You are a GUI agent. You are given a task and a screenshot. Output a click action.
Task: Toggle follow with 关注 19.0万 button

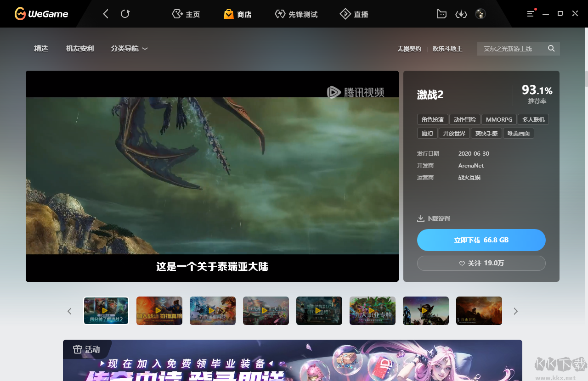click(x=481, y=263)
